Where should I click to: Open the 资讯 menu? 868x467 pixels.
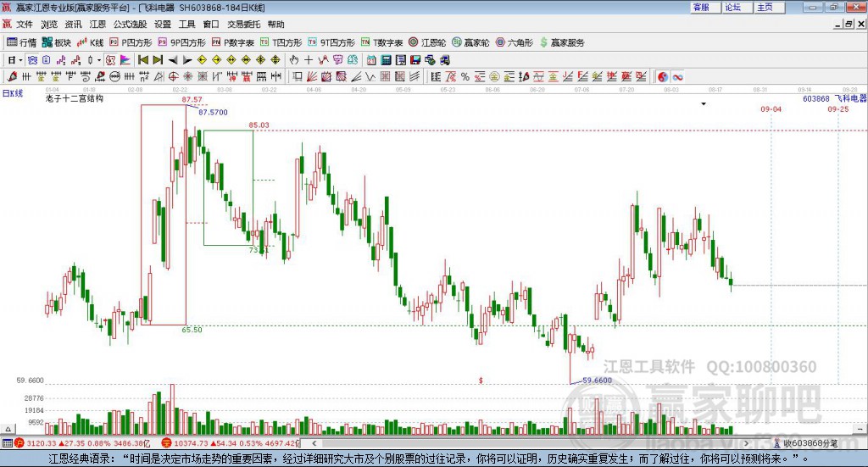(73, 25)
